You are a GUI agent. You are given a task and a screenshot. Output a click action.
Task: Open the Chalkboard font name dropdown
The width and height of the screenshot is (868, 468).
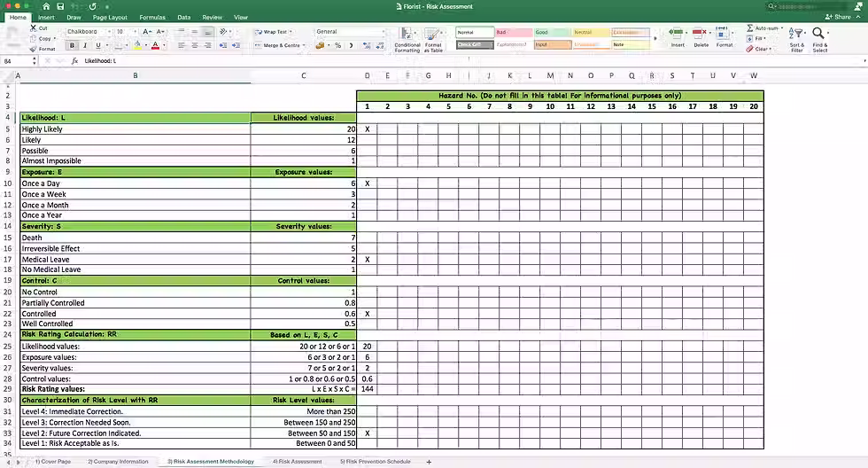click(x=109, y=32)
